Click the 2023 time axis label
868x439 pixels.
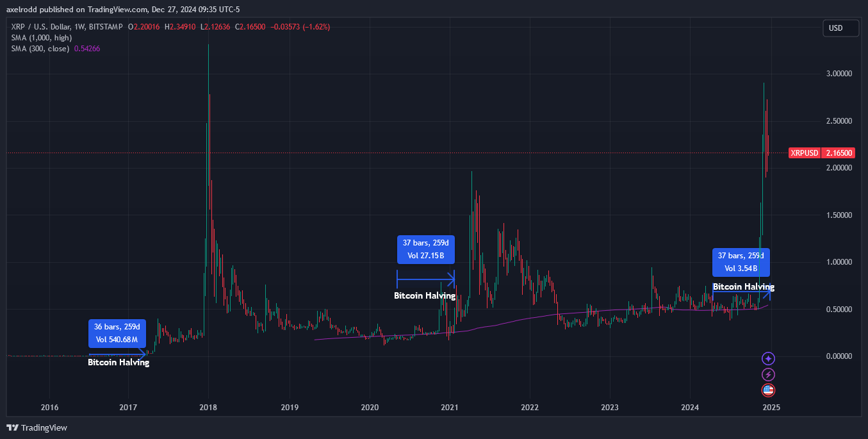610,407
